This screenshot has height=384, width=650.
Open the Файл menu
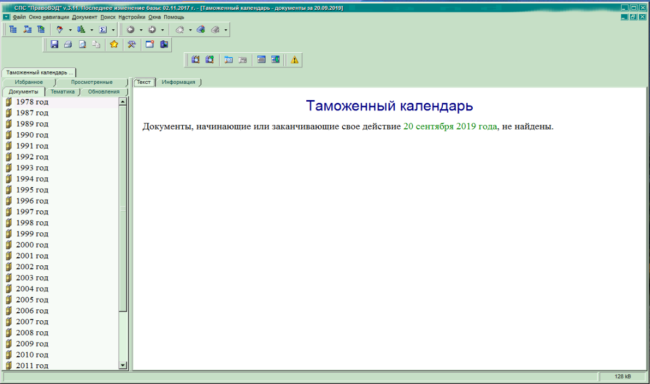[x=19, y=17]
